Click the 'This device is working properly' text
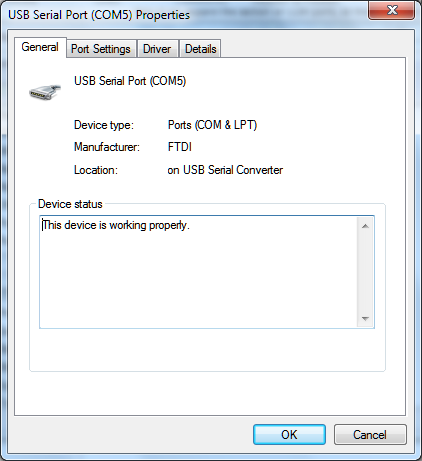Screen dimensions: 422x461 coord(116,225)
